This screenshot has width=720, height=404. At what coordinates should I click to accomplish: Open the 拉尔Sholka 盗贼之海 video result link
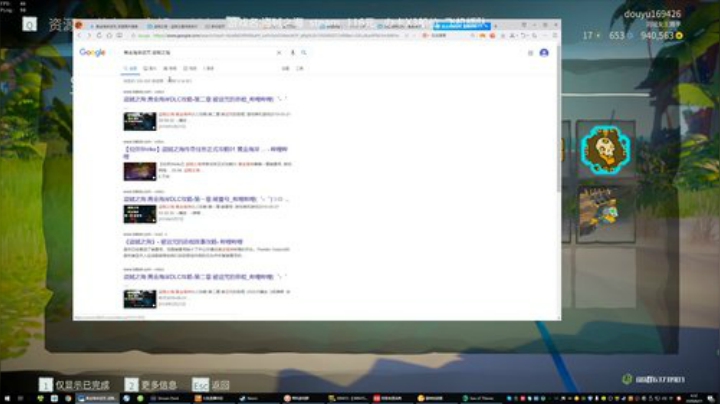coord(205,152)
